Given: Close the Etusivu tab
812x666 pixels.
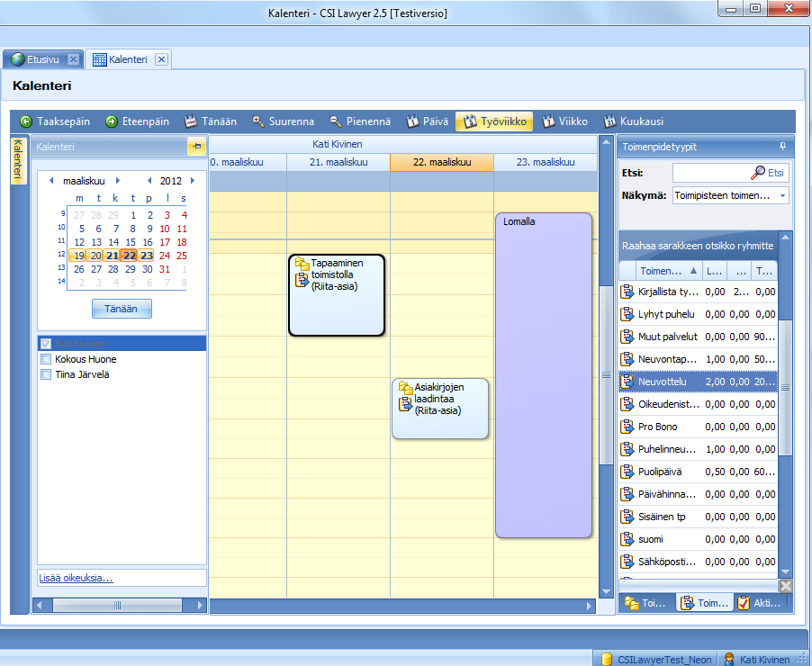Looking at the screenshot, I should click(74, 59).
